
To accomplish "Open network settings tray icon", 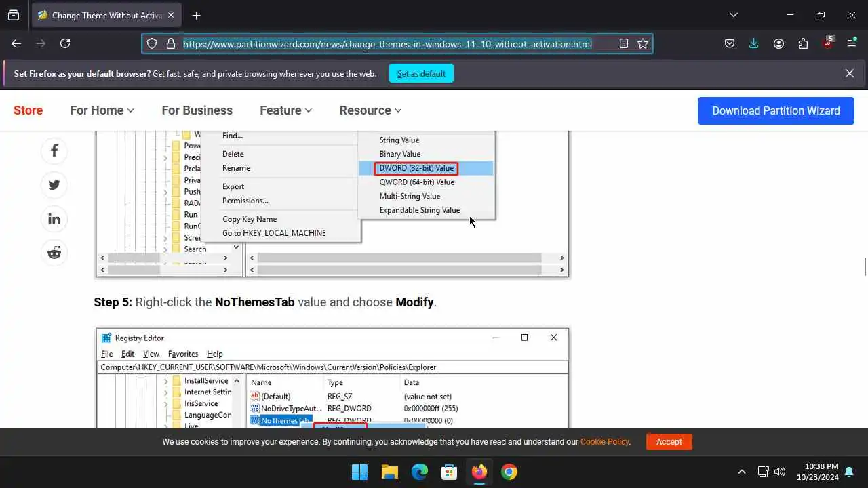I will tap(763, 472).
